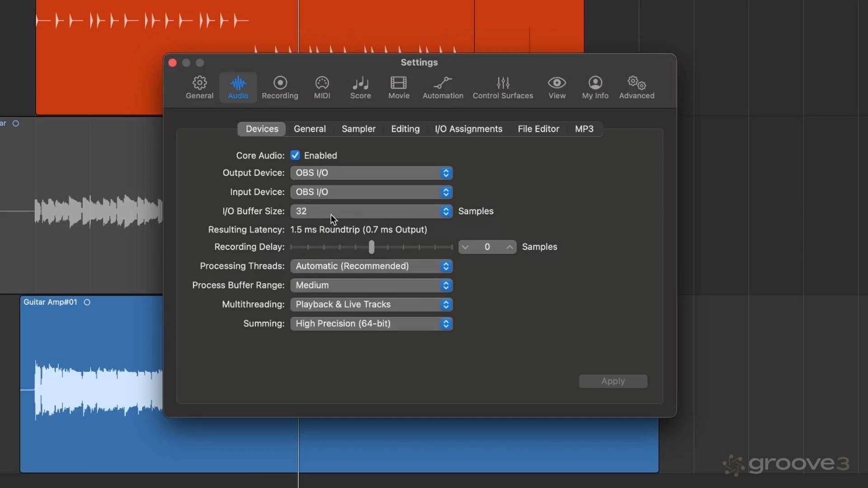The width and height of the screenshot is (868, 488).
Task: Open Movie settings
Action: (x=398, y=87)
